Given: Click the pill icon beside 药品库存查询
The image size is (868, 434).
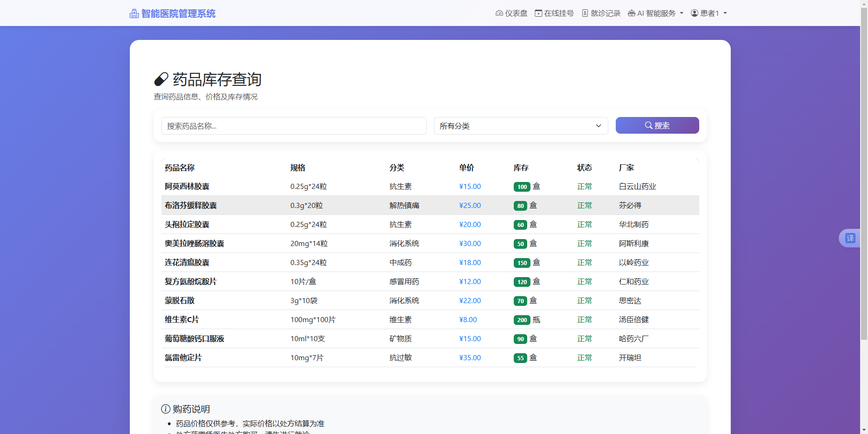Looking at the screenshot, I should coord(160,79).
